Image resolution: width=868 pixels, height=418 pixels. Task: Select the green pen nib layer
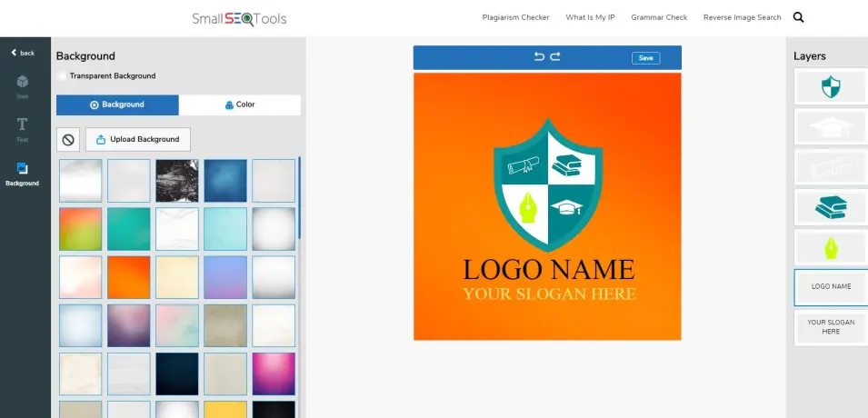pyautogui.click(x=831, y=247)
